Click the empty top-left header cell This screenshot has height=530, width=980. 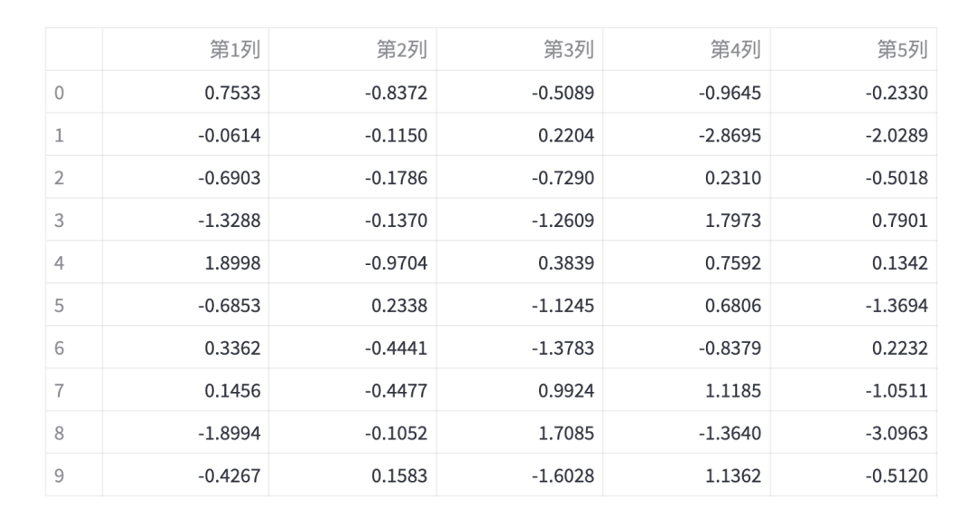click(74, 49)
